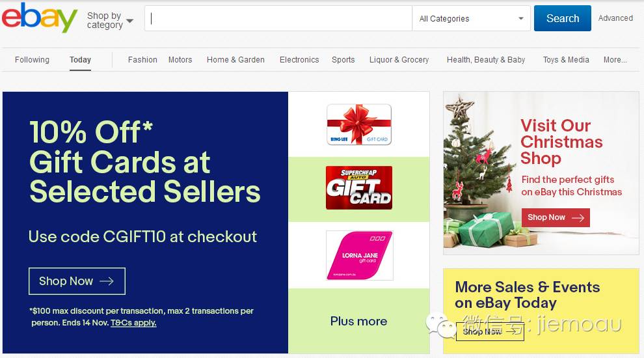Select the Today tab
This screenshot has height=358, width=644.
tap(80, 60)
